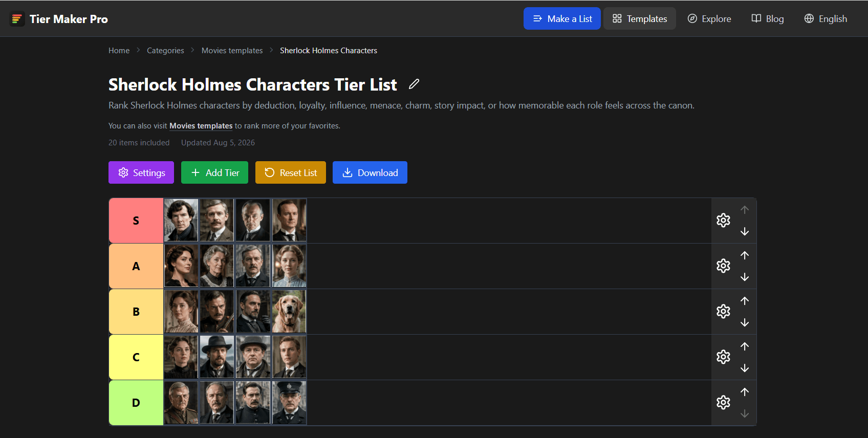This screenshot has width=868, height=438.
Task: Move S tier row down with arrow
Action: 745,232
